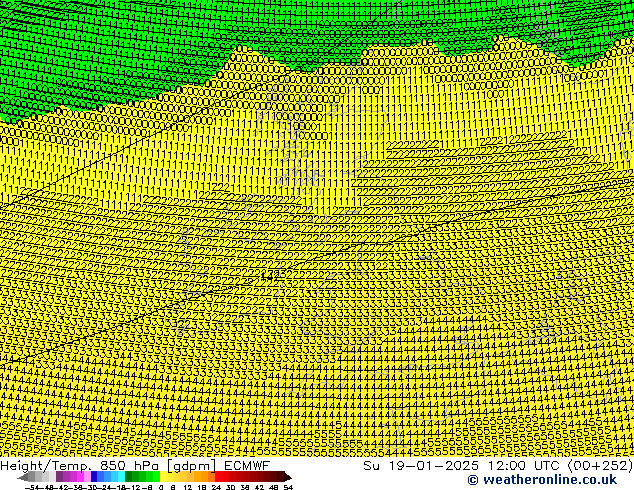Open the weatheronline.co.uk copyright link

(x=542, y=480)
